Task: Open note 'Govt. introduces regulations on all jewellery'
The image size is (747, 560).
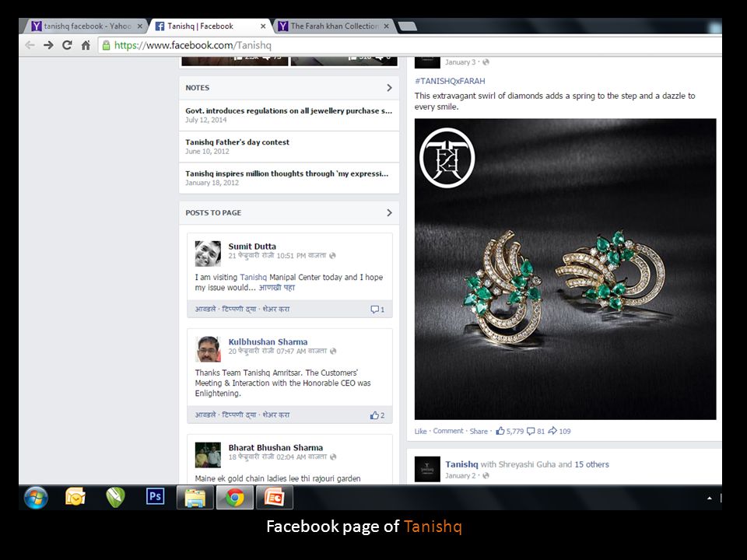Action: pos(289,111)
